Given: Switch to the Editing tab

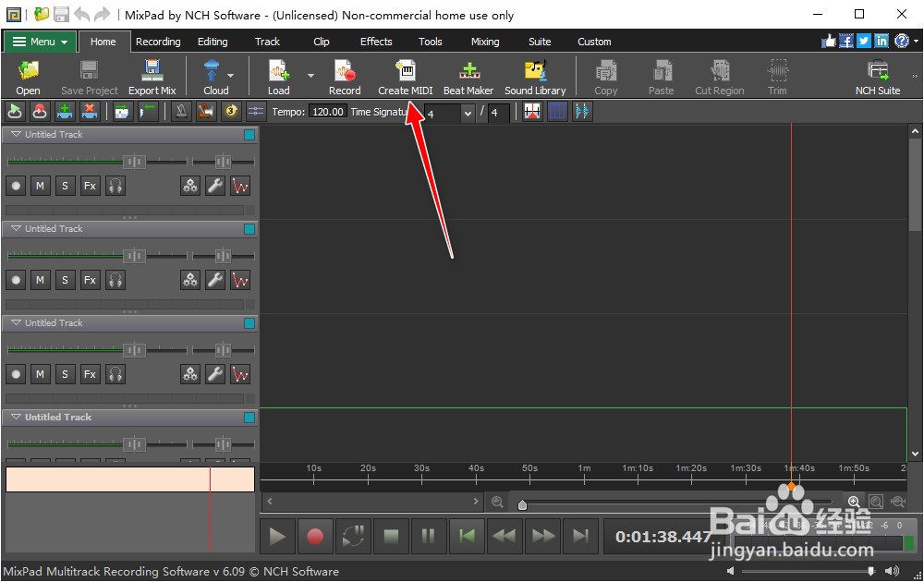Looking at the screenshot, I should [x=213, y=42].
